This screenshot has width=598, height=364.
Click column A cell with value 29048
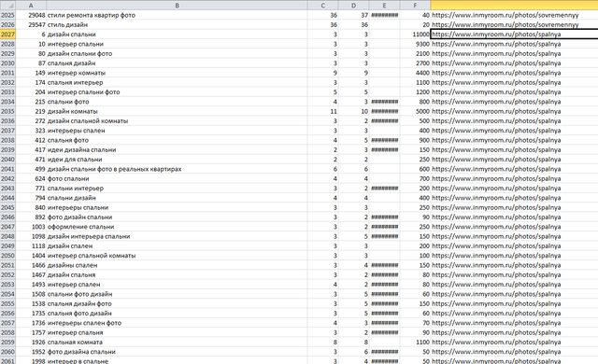31,15
